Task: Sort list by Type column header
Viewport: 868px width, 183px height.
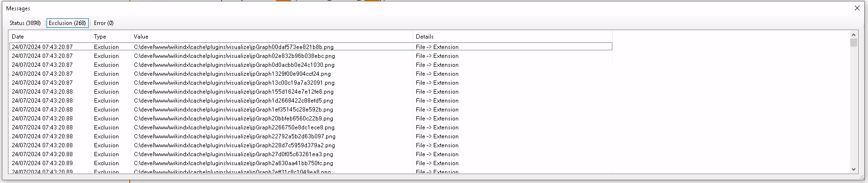Action: (x=111, y=36)
